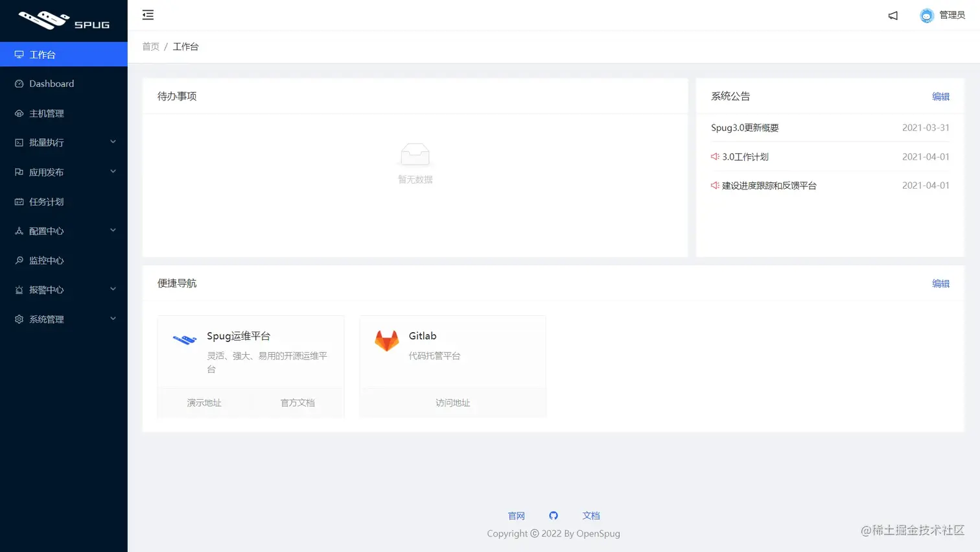The image size is (980, 552).
Task: Click the 应用发布 menu label
Action: (47, 172)
